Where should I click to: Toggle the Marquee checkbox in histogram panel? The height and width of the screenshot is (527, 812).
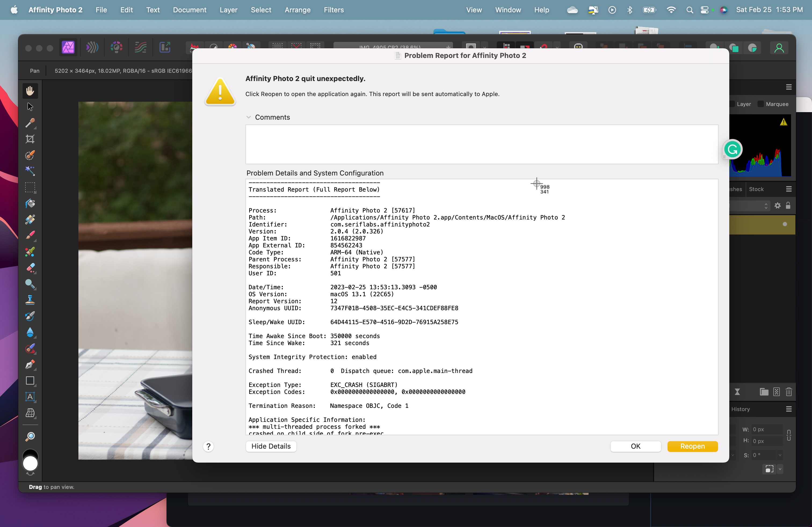(x=760, y=104)
